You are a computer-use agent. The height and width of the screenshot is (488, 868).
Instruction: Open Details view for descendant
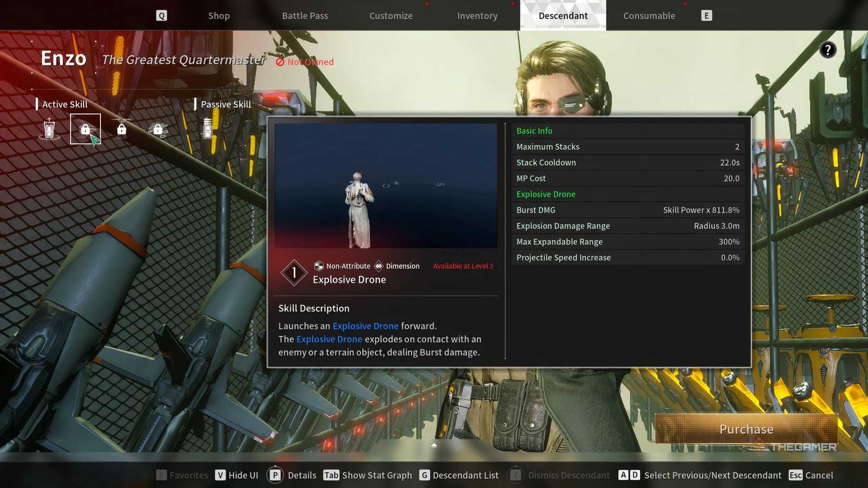pos(292,475)
